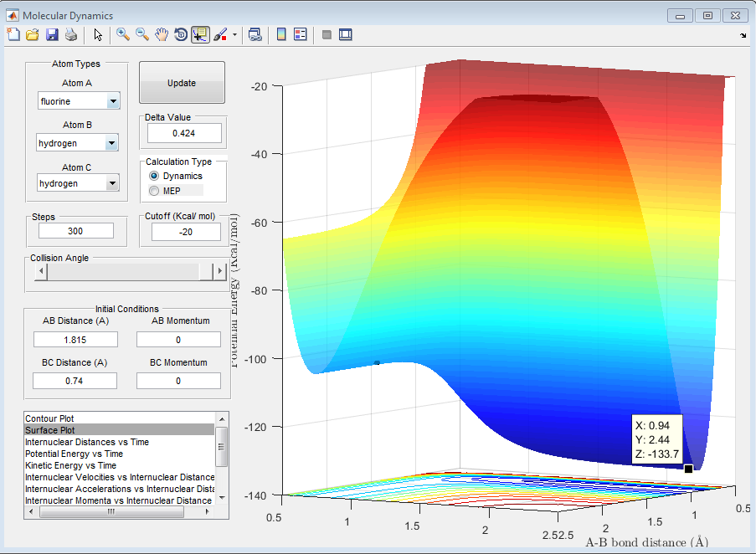Viewport: 756px width, 554px height.
Task: Click the Open File folder icon
Action: click(33, 34)
